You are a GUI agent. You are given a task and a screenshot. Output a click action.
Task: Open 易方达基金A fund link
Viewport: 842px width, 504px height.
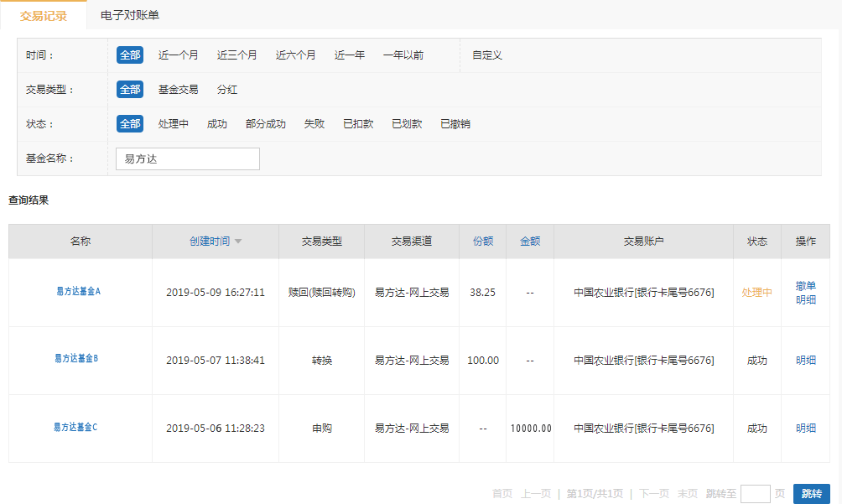[78, 292]
